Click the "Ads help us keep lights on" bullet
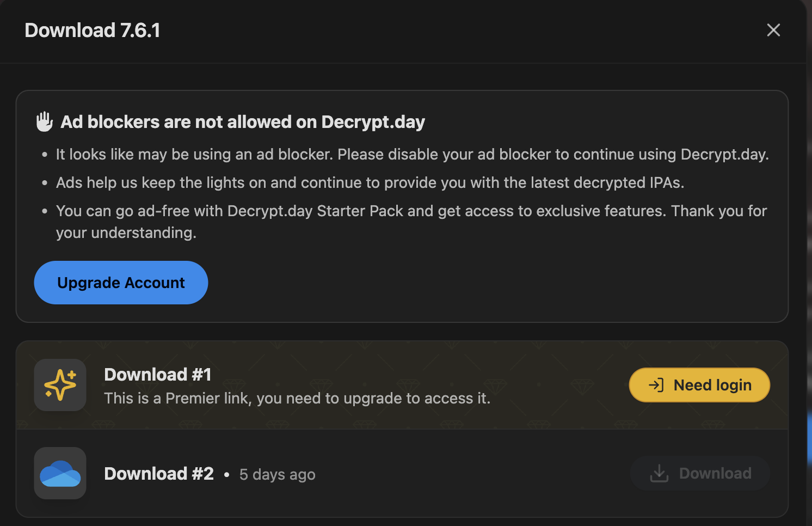 pyautogui.click(x=370, y=183)
